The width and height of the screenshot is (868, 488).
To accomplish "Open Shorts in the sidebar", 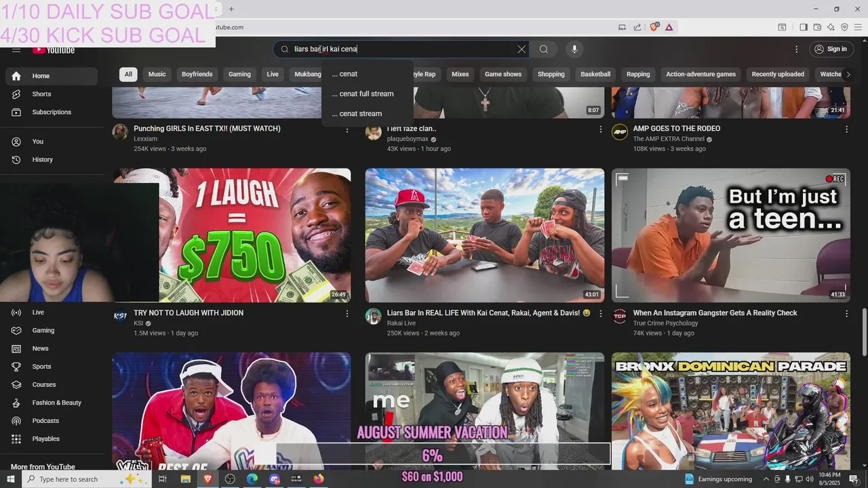I will pos(52,94).
